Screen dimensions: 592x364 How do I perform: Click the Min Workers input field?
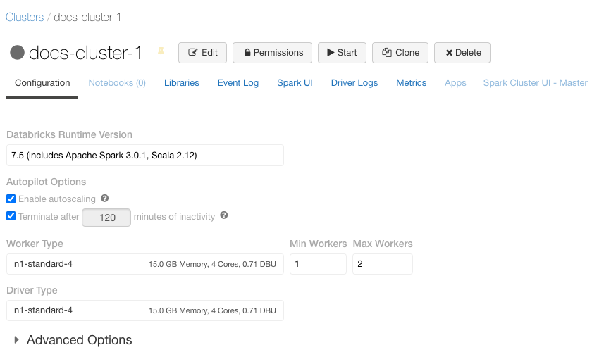click(x=318, y=264)
